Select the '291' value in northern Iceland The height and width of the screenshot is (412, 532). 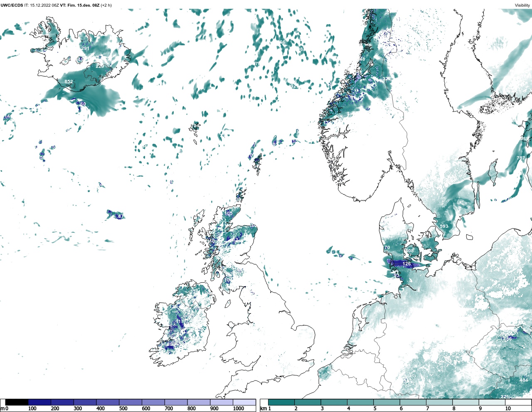[x=85, y=48]
